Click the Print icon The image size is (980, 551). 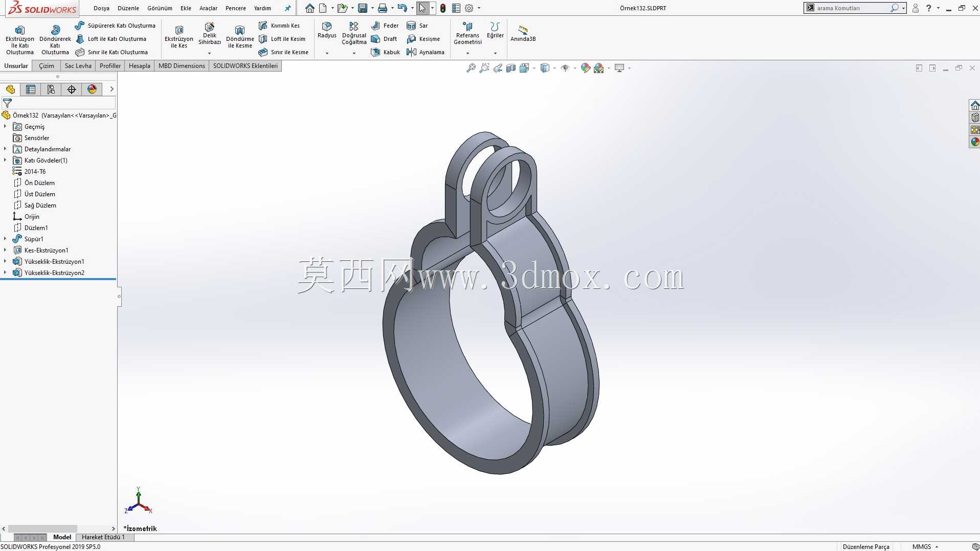pyautogui.click(x=382, y=8)
